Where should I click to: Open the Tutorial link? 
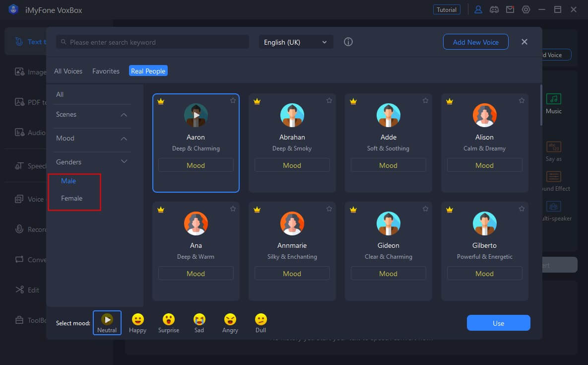(447, 10)
